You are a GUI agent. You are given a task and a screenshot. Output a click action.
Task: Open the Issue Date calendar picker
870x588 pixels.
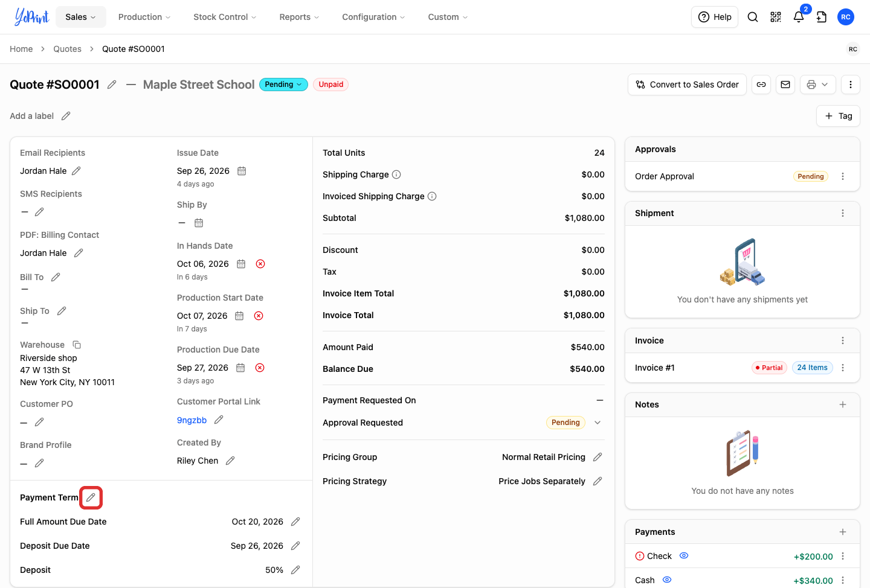[x=242, y=171]
